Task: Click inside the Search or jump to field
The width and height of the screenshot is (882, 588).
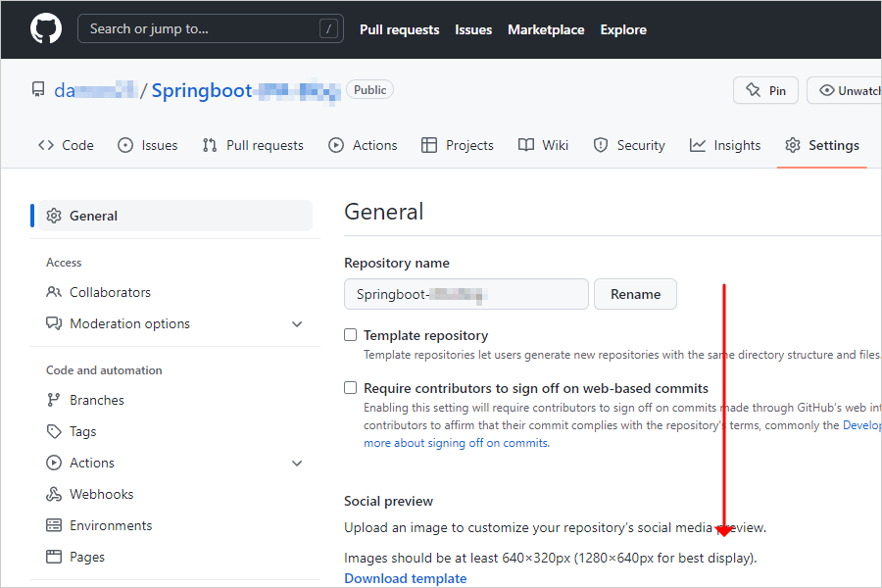Action: click(x=210, y=28)
